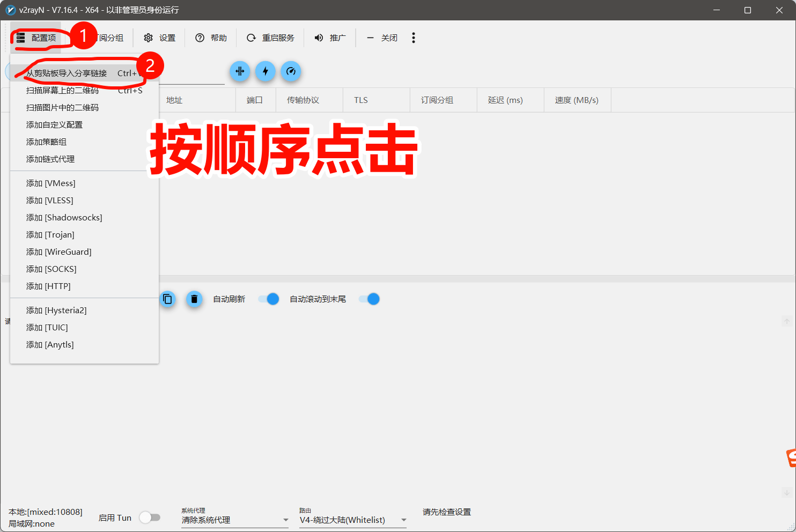
Task: Click the split-columns sort icon
Action: coord(239,71)
